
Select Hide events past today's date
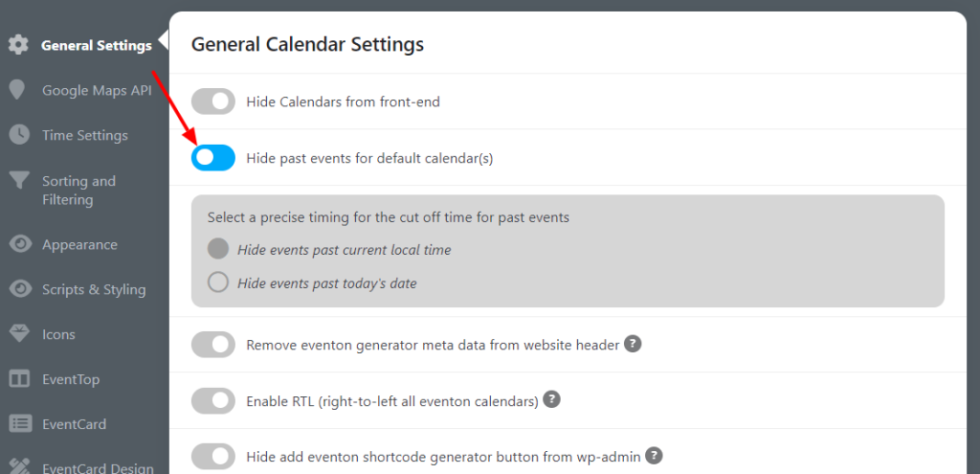pos(218,282)
